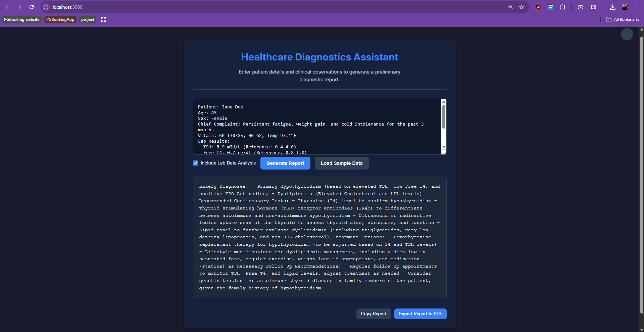
Task: Open the PGBooking website bookmark
Action: 22,19
